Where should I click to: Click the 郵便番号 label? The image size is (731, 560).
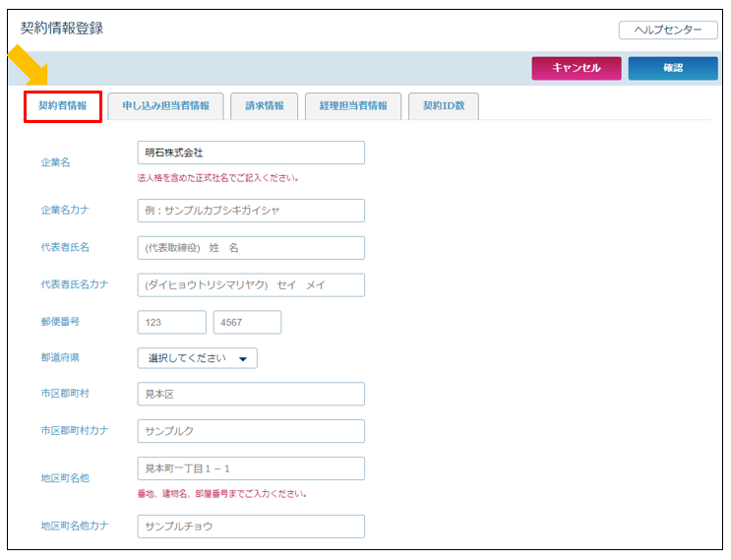60,321
